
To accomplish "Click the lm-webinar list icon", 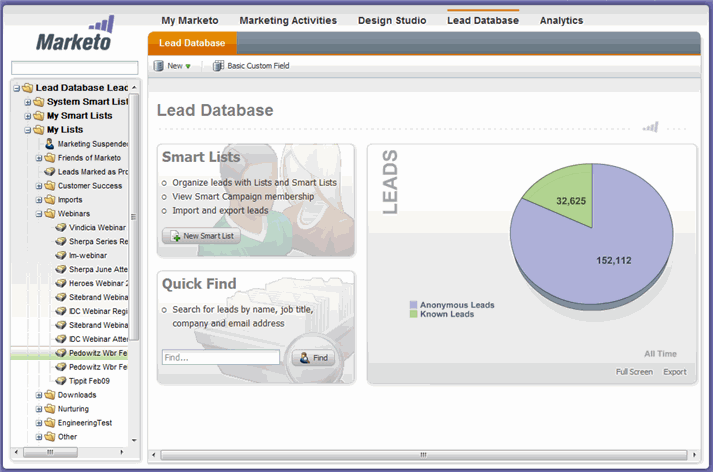I will (x=60, y=256).
